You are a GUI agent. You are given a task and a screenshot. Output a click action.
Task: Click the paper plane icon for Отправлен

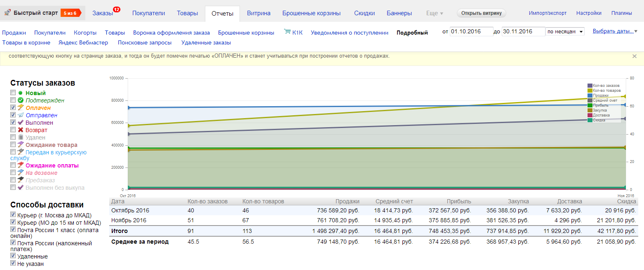click(20, 115)
